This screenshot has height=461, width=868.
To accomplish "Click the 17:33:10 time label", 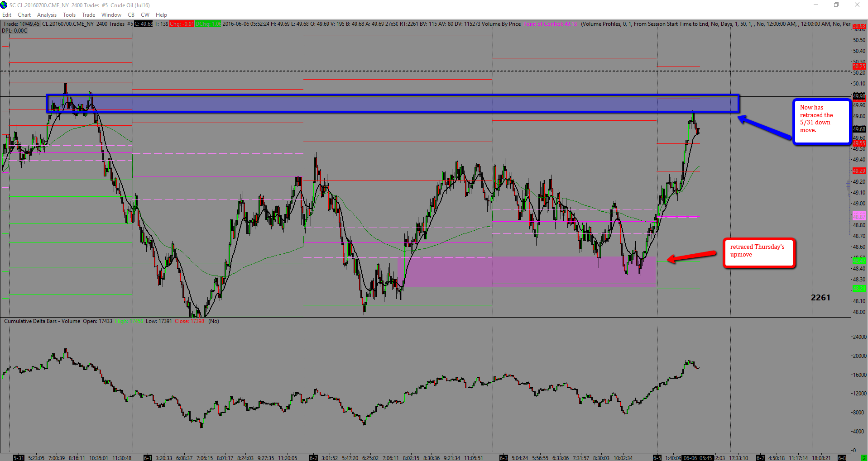I will click(739, 458).
